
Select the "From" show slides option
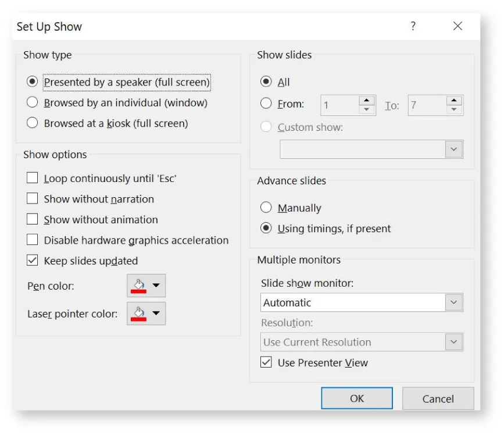pos(266,102)
